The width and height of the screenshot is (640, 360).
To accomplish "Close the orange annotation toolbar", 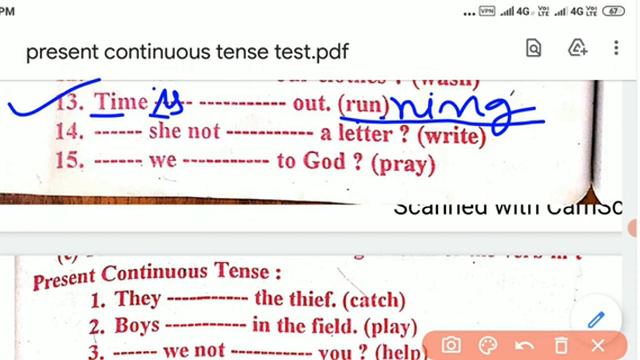I will coord(598,346).
